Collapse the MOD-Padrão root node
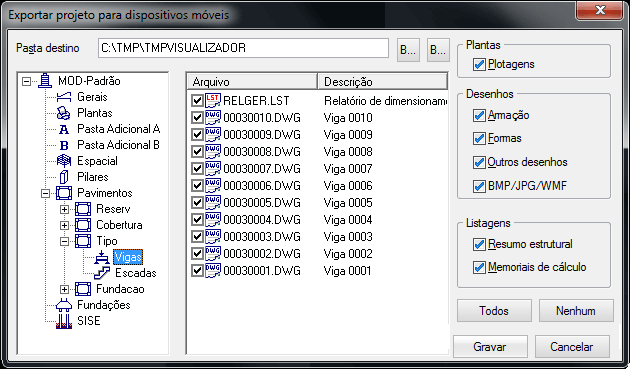 coord(27,81)
